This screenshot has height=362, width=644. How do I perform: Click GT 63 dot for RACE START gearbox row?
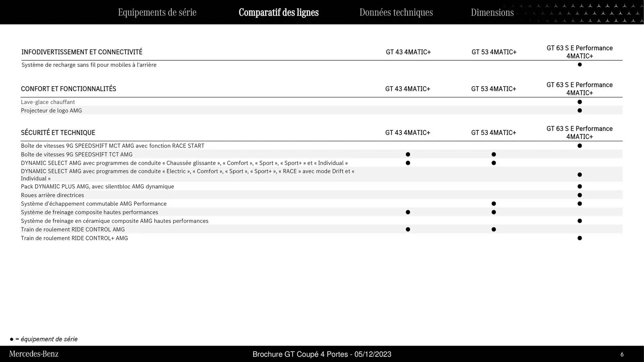point(579,145)
